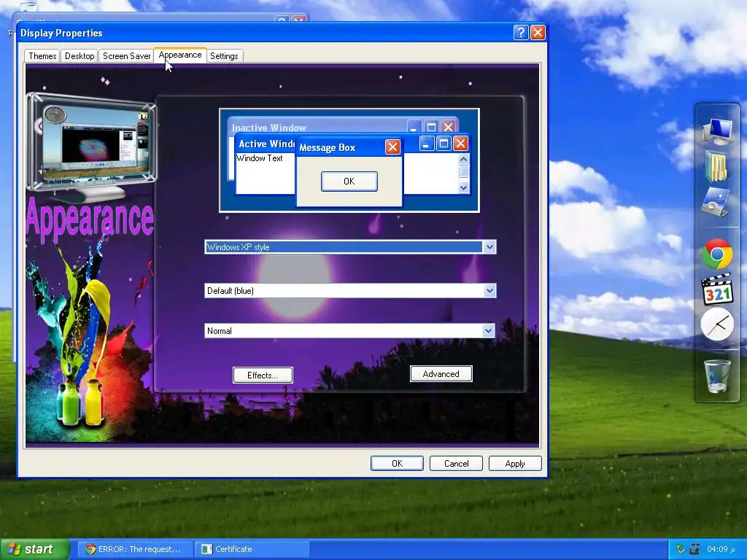
Task: Click the second system tray icon
Action: [x=694, y=549]
